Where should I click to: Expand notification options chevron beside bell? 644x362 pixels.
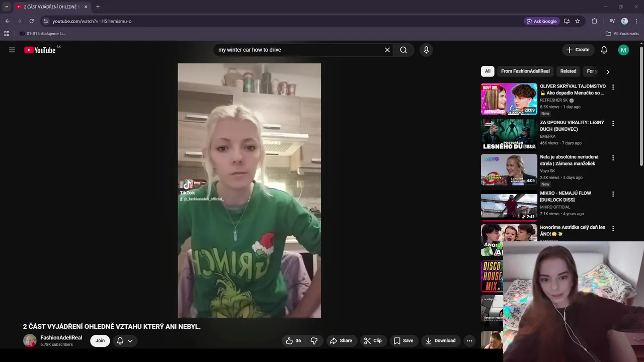130,340
